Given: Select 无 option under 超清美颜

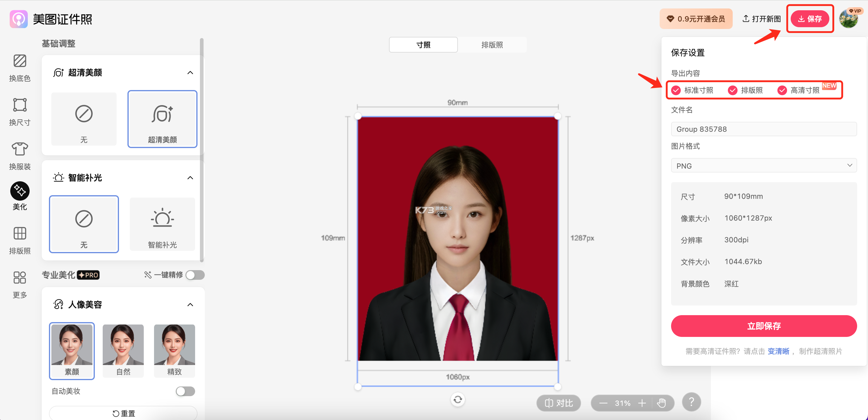Looking at the screenshot, I should (84, 119).
